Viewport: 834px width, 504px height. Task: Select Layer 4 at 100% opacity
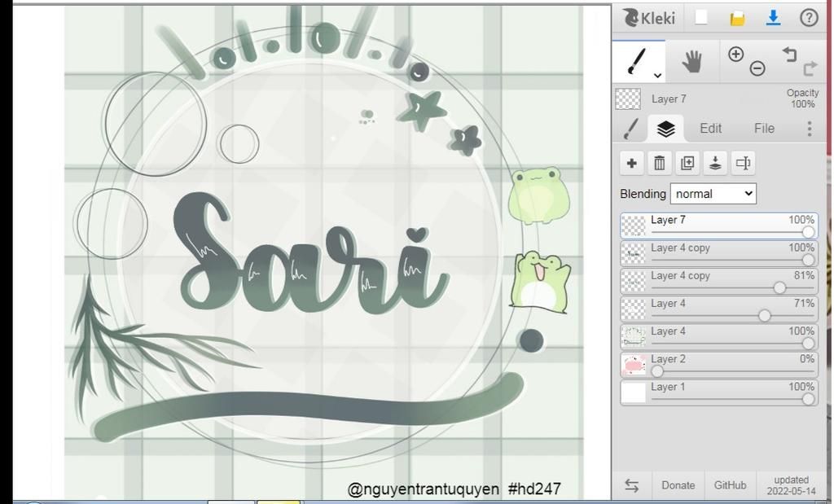pyautogui.click(x=718, y=337)
